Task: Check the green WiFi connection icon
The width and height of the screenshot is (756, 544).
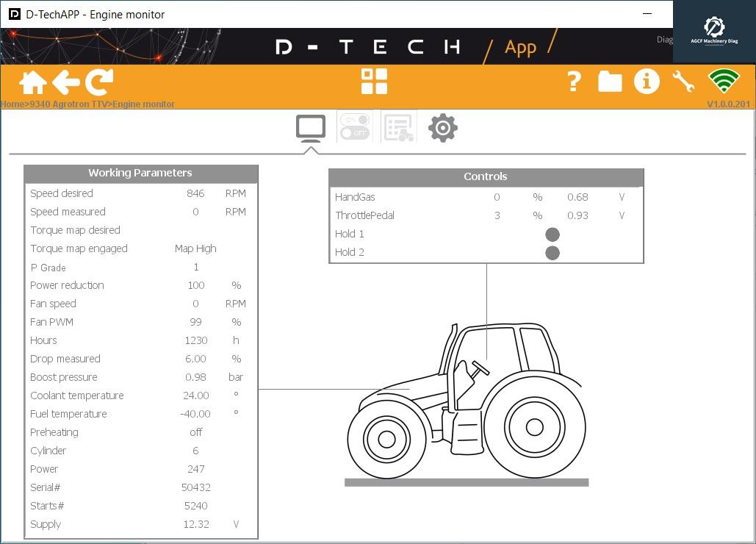Action: click(x=724, y=82)
